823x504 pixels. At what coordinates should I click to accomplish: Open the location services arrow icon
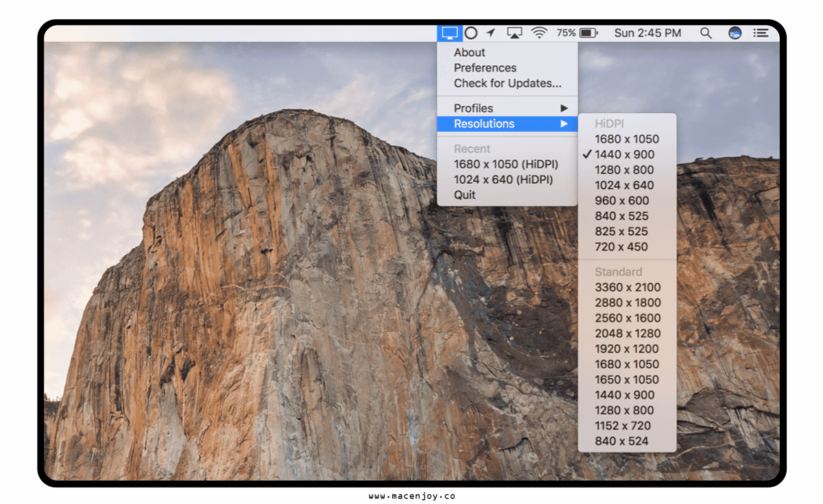click(x=491, y=32)
